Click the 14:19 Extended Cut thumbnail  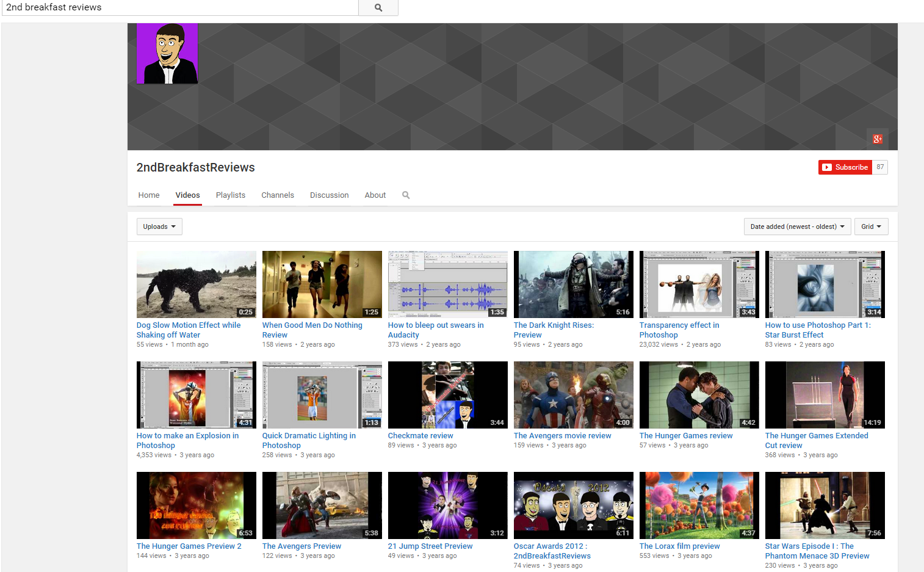coord(825,395)
